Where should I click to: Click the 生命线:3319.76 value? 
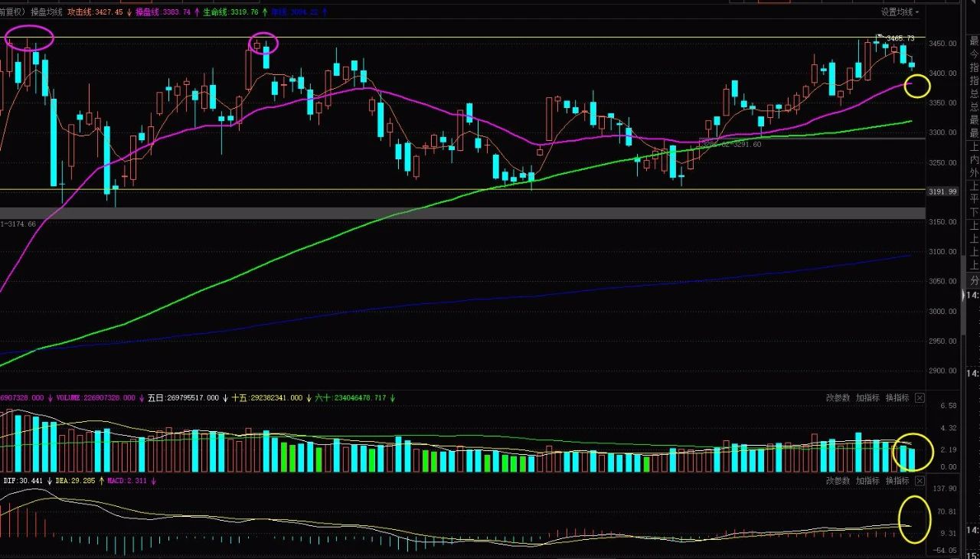(230, 11)
